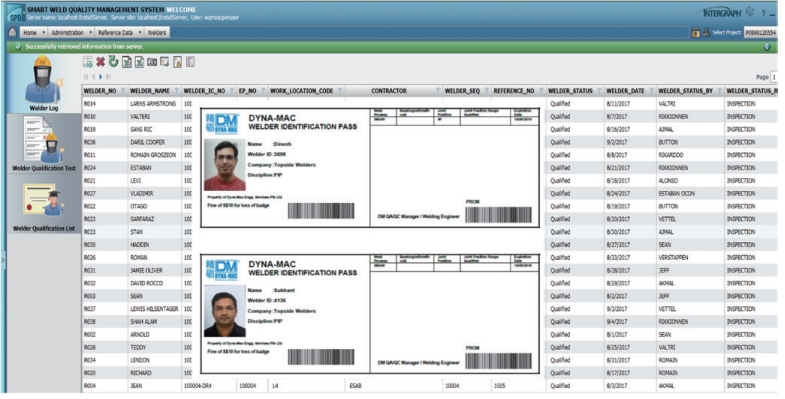The image size is (785, 399).
Task: Click Sukhant's photo on the welder pass
Action: pos(225,311)
